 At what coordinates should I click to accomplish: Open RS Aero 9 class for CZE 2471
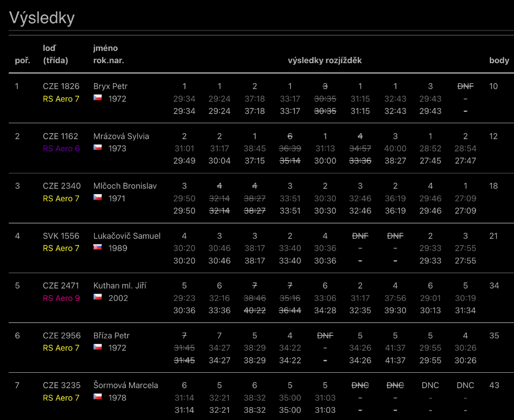(61, 298)
